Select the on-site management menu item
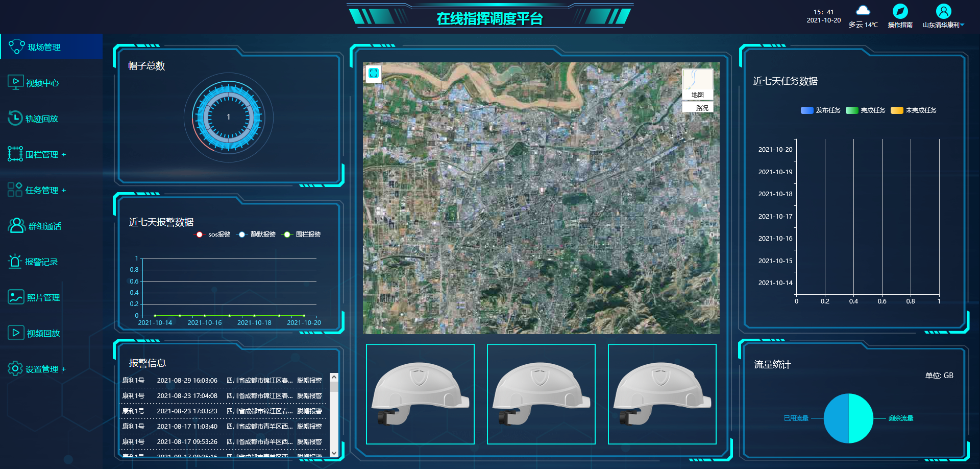 44,47
